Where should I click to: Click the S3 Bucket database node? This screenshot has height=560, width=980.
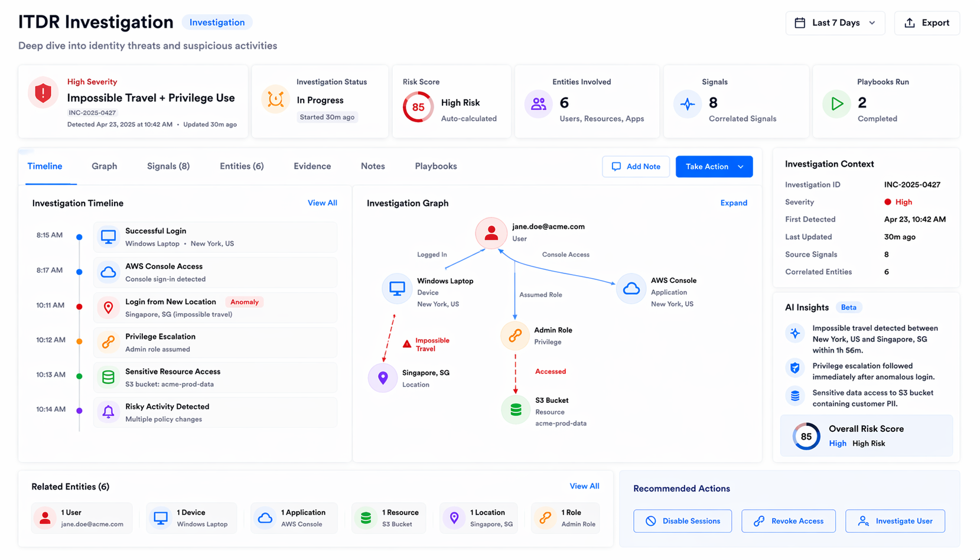click(515, 409)
